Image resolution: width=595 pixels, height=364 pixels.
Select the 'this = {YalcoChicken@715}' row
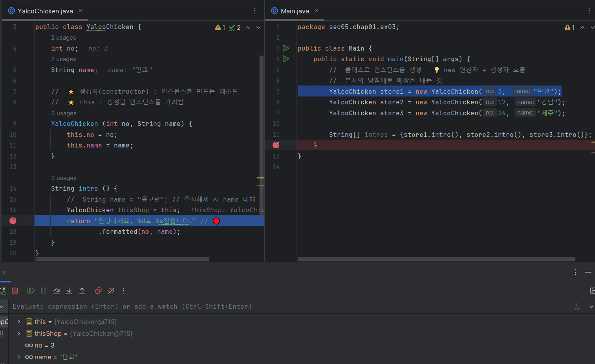coord(301,322)
